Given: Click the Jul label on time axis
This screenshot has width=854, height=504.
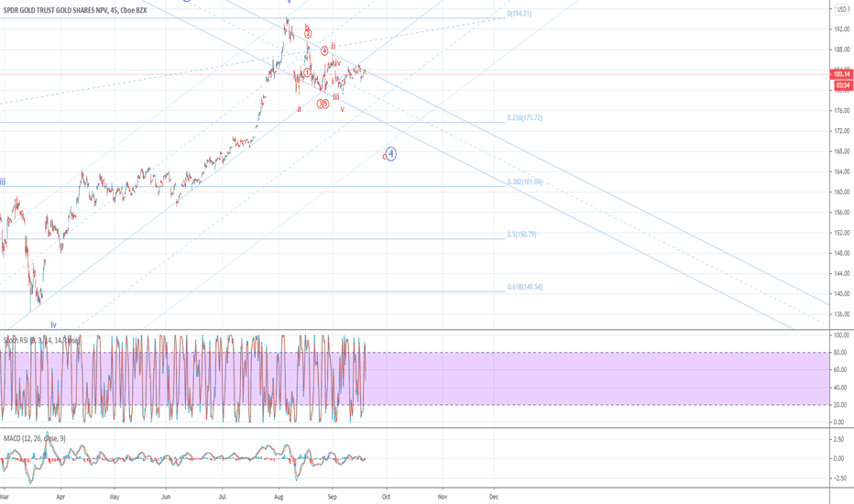Looking at the screenshot, I should coord(223,497).
